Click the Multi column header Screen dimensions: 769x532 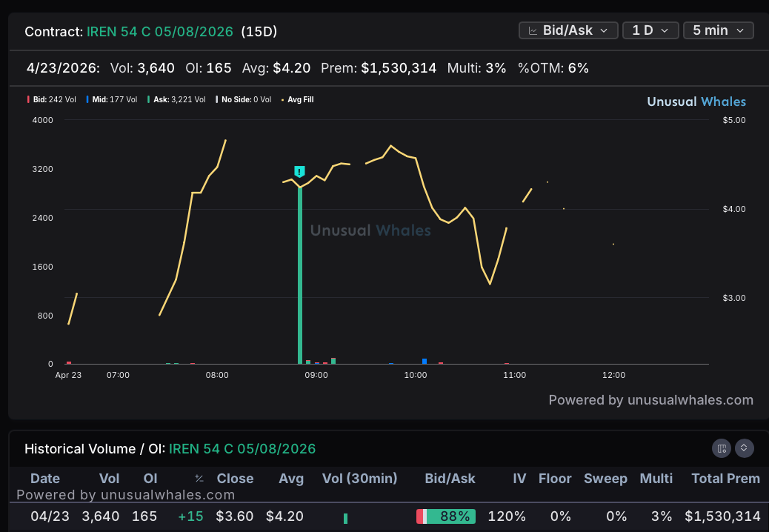tap(656, 479)
